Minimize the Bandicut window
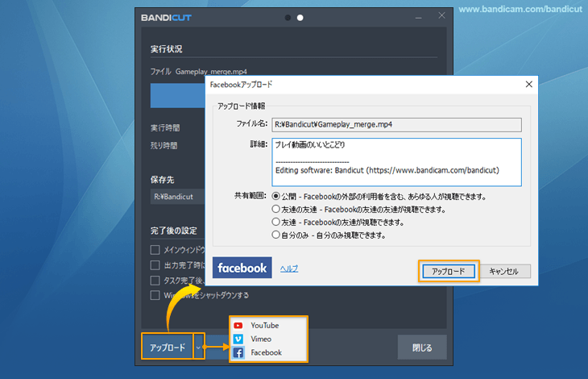The width and height of the screenshot is (588, 379). coord(419,17)
